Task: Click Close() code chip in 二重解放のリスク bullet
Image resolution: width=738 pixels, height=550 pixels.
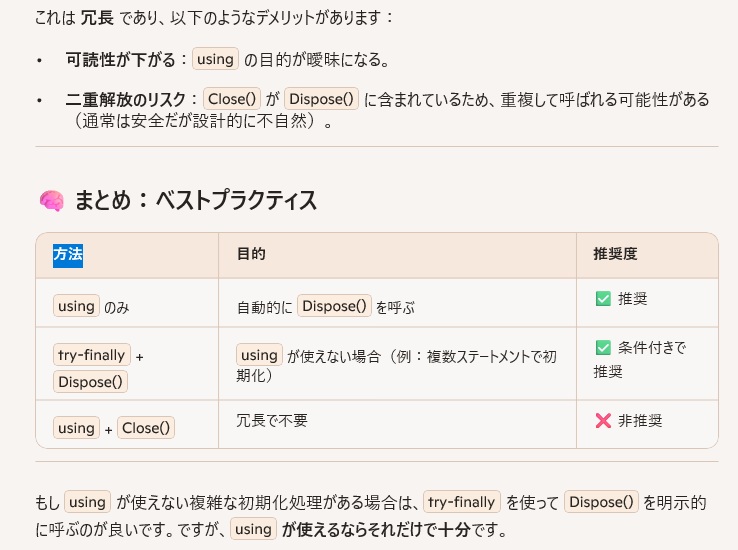Action: [232, 99]
